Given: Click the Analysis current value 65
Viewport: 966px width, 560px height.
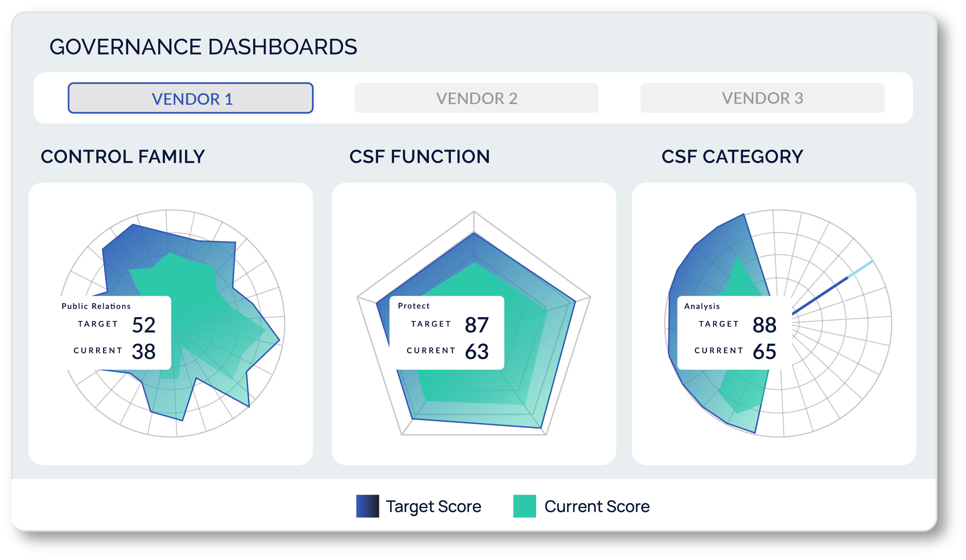Looking at the screenshot, I should 764,351.
